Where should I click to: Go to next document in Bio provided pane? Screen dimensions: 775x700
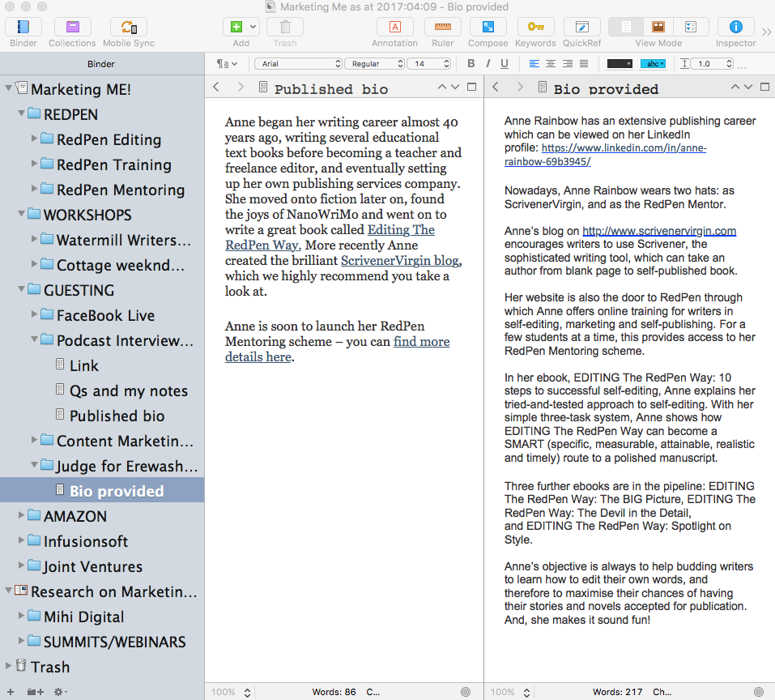tap(748, 87)
